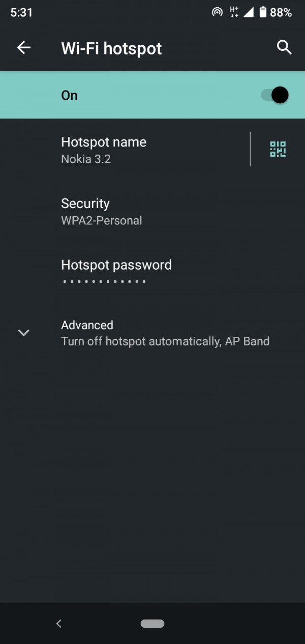
Task: Tap the battery icon in the status bar
Action: tap(263, 12)
